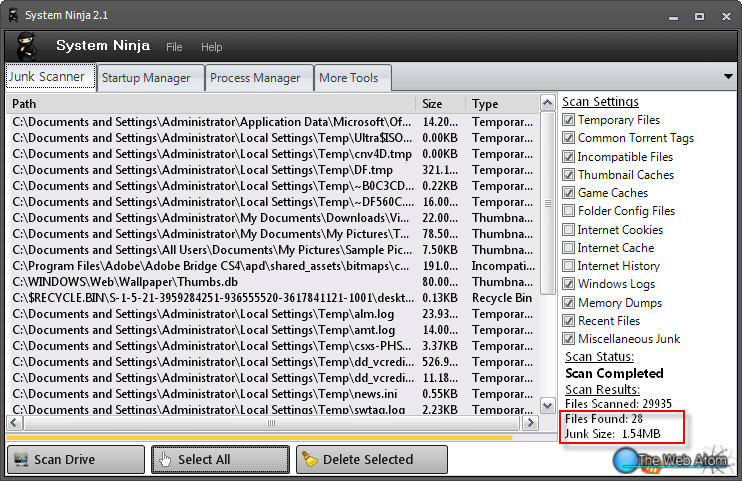This screenshot has height=481, width=742.
Task: Toggle the Temporary Files checkbox
Action: [x=568, y=120]
